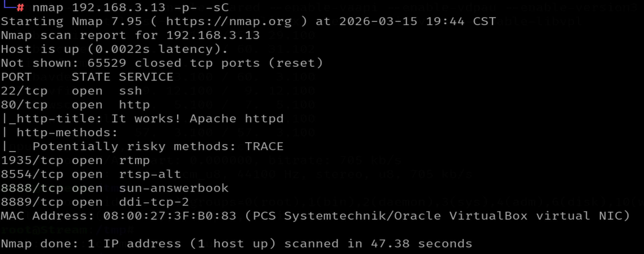Click the ddi-tcp-2 service name

(154, 202)
